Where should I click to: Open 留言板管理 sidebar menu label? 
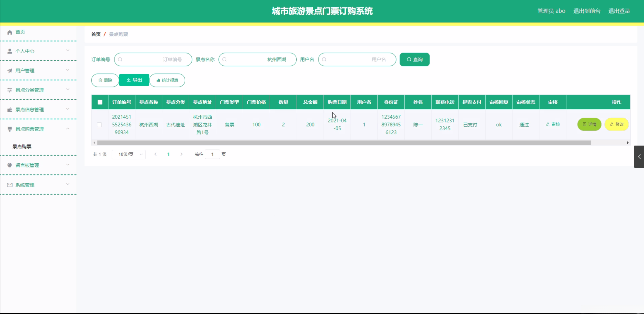pyautogui.click(x=27, y=165)
